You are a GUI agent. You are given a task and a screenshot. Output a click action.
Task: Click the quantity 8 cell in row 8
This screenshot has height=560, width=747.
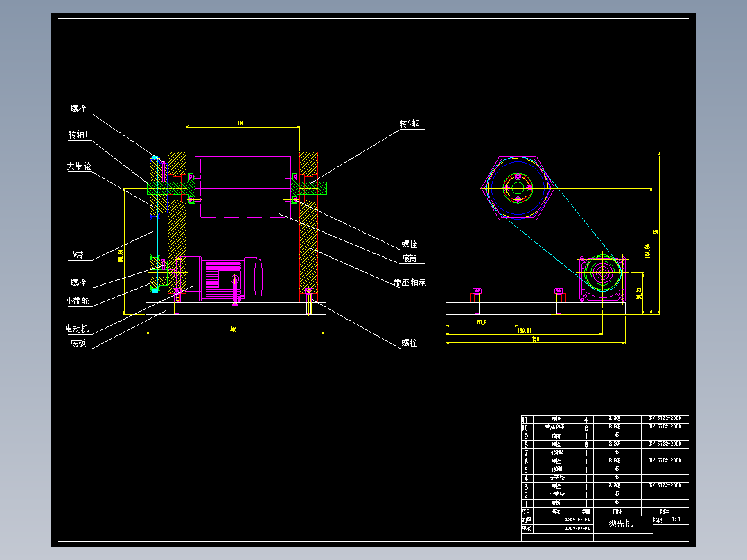pos(586,444)
